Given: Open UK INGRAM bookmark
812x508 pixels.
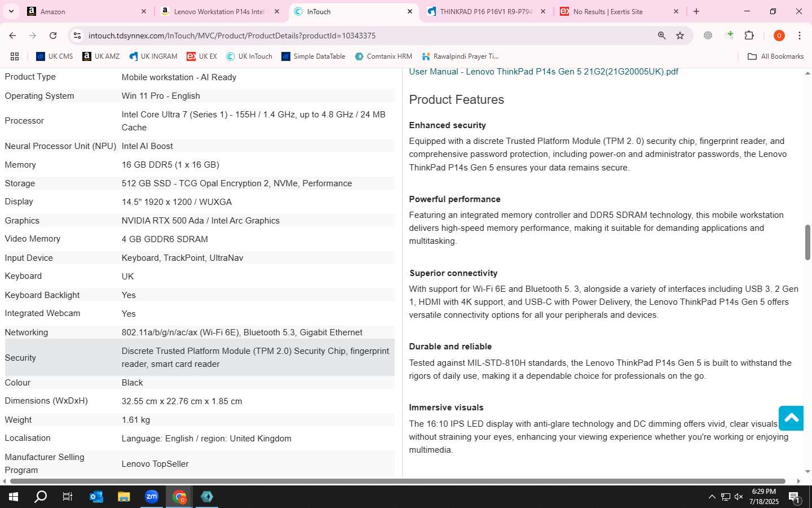Looking at the screenshot, I should click(x=153, y=56).
